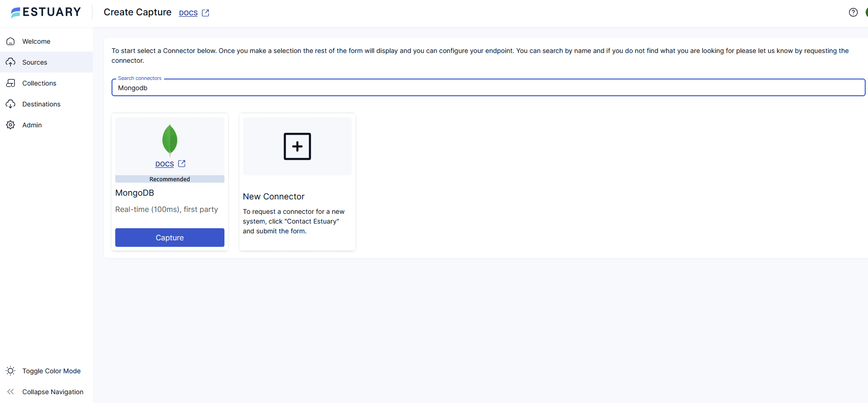868x403 pixels.
Task: Click the "To request a connector" description
Action: pyautogui.click(x=294, y=221)
